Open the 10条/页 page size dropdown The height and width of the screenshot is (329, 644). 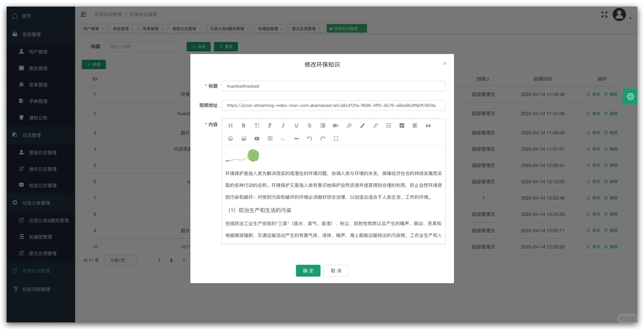[x=120, y=260]
